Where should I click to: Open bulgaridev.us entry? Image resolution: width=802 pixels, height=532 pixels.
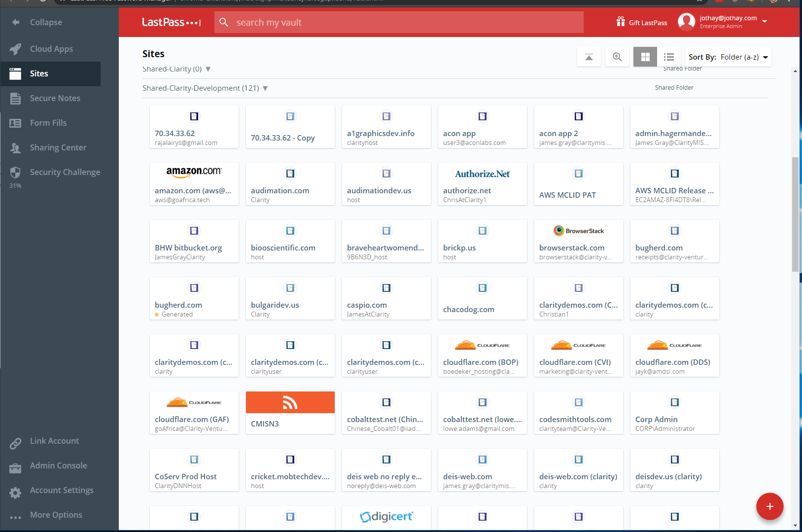coord(290,298)
